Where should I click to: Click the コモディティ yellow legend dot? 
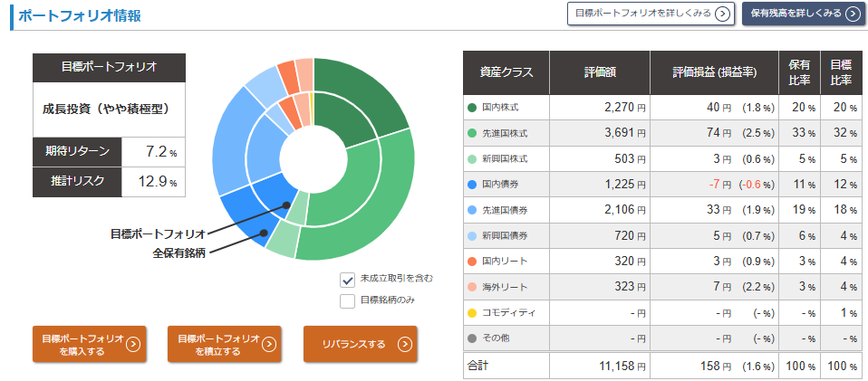tap(472, 313)
